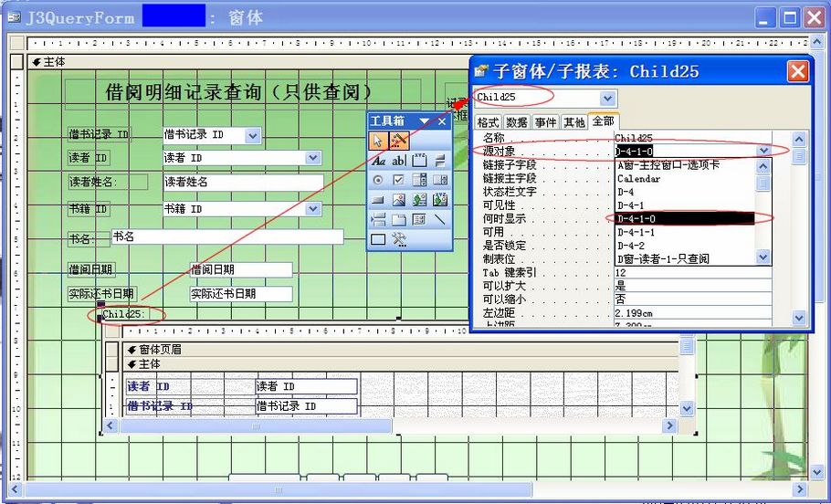The width and height of the screenshot is (831, 504).
Task: Click property sheet scrollbar down arrow
Action: [x=799, y=318]
